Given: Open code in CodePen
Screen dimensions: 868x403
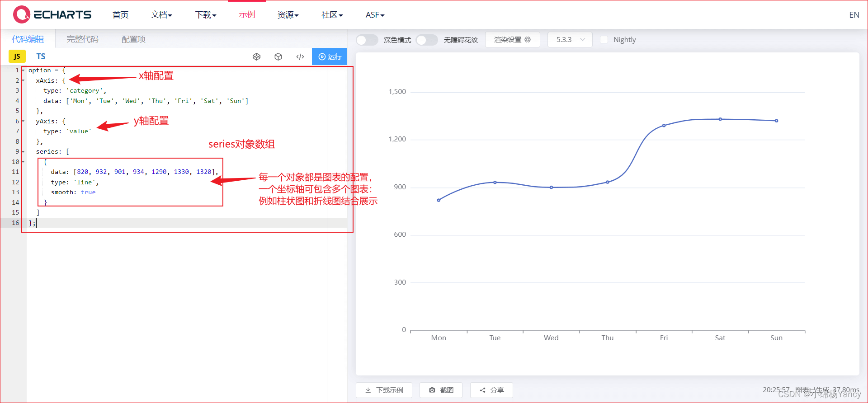Looking at the screenshot, I should click(x=256, y=56).
